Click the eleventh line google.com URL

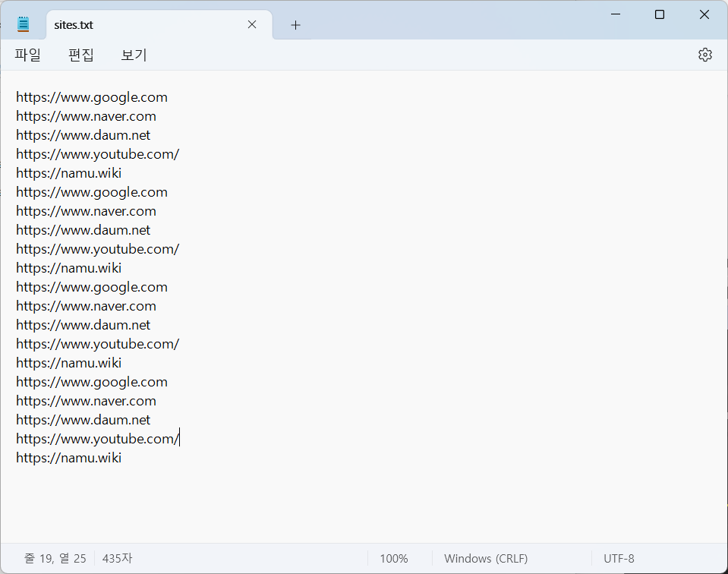click(x=92, y=288)
